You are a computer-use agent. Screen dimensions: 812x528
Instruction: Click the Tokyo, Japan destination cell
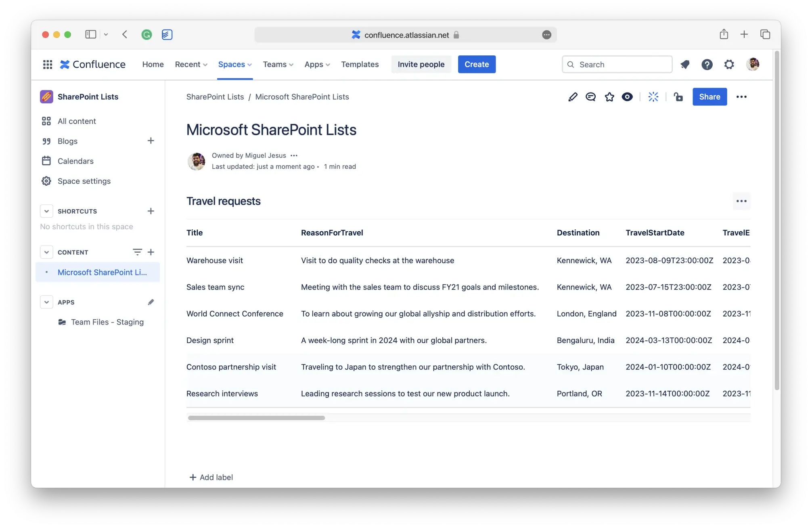click(x=580, y=367)
